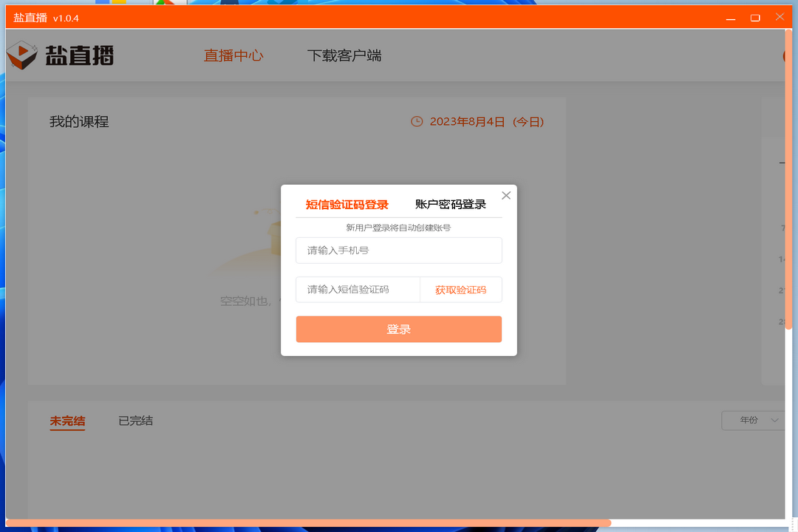Click the window minimize button
This screenshot has width=798, height=532.
[x=729, y=17]
